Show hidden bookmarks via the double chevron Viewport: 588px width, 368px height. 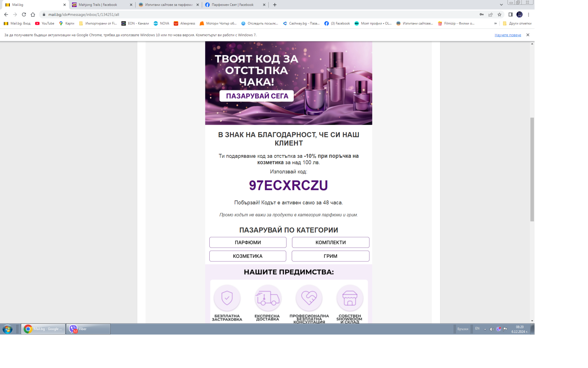point(495,23)
